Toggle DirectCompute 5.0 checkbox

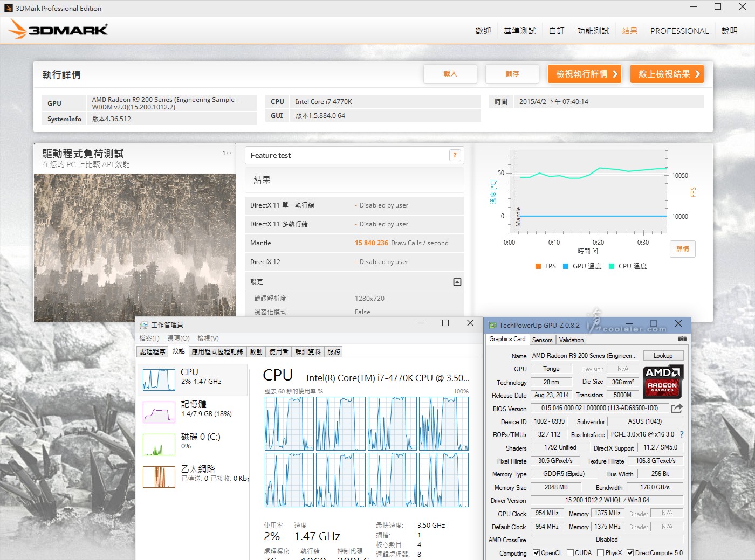click(x=630, y=552)
